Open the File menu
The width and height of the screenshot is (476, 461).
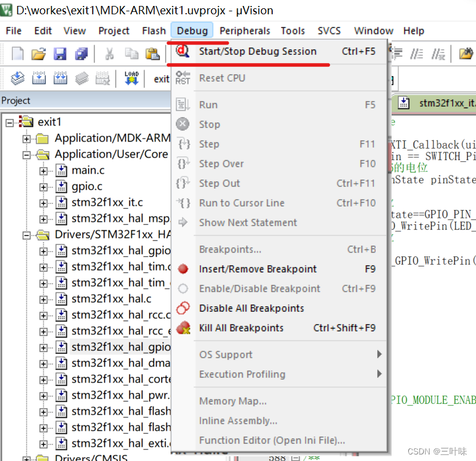point(14,31)
